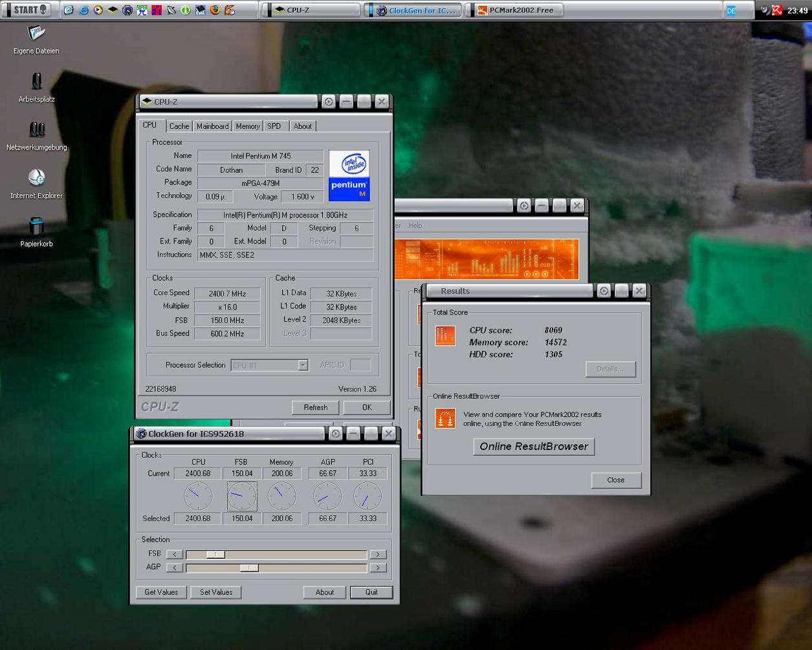
Task: Click AGP slider thumb in ClockGen
Action: pyautogui.click(x=249, y=568)
